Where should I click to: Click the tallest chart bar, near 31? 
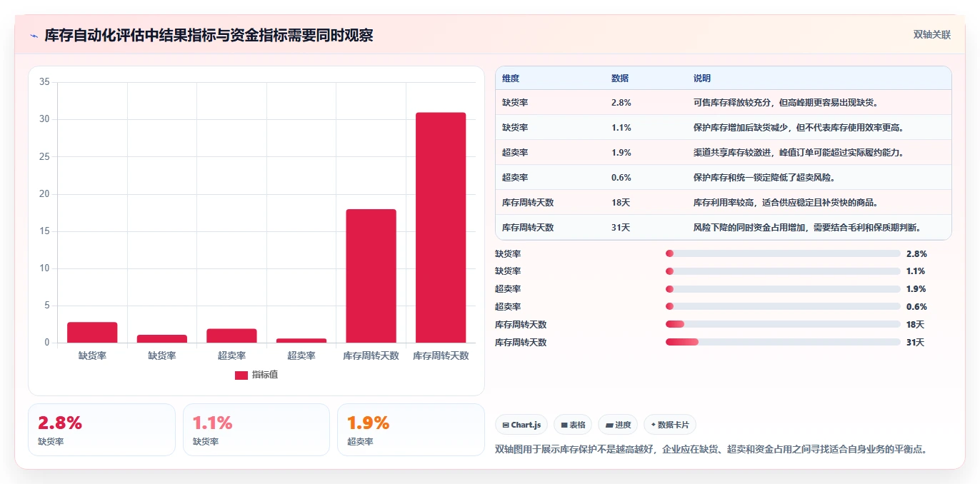tap(441, 228)
